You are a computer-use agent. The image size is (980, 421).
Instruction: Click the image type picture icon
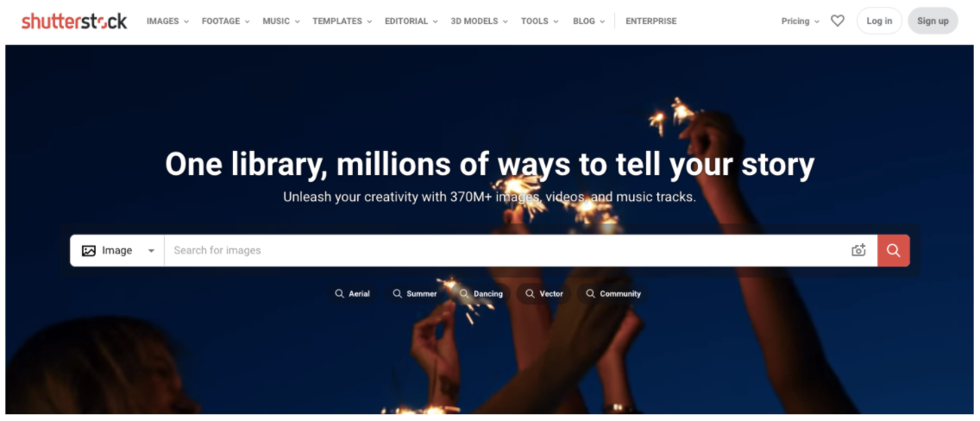pyautogui.click(x=89, y=250)
